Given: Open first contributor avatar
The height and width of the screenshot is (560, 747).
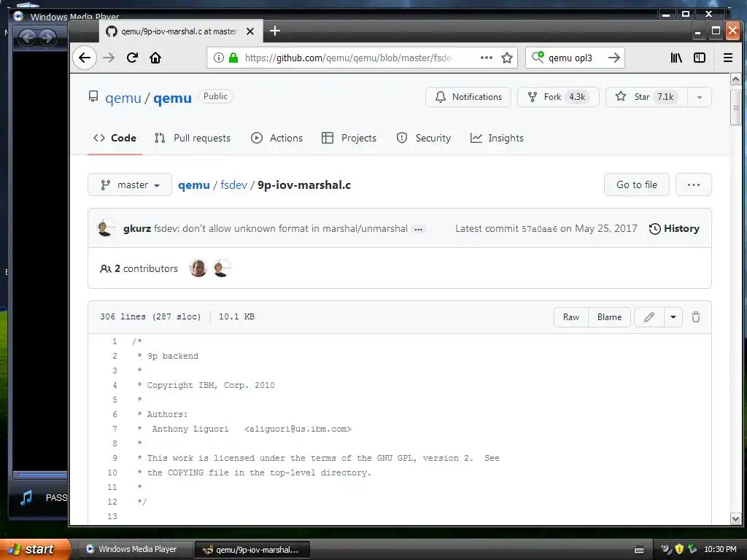Looking at the screenshot, I should (x=198, y=268).
